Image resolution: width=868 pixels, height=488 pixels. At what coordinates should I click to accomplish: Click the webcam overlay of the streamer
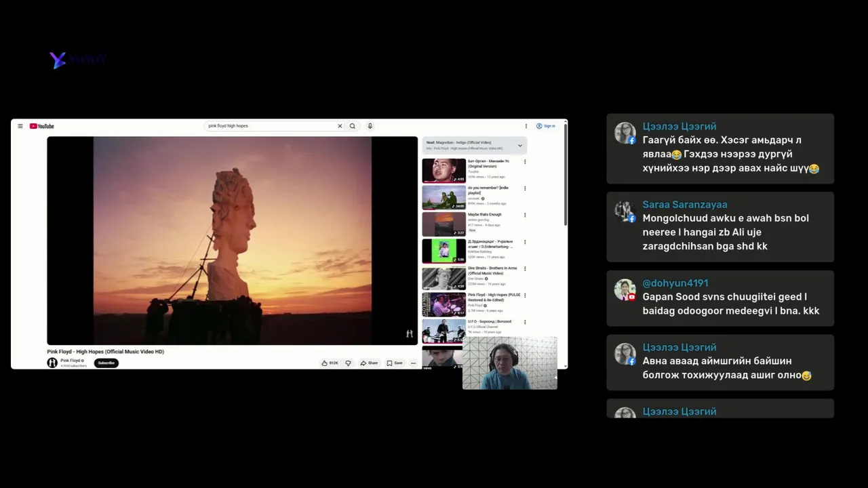click(510, 363)
